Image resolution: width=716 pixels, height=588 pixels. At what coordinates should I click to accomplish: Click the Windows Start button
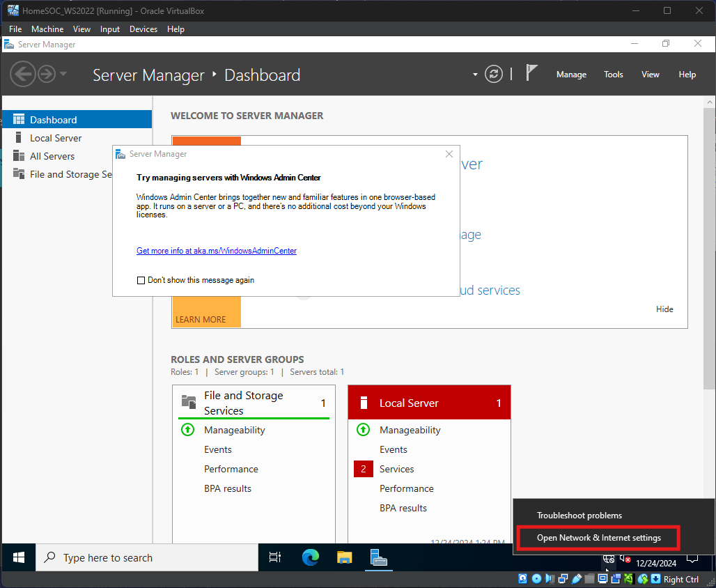click(19, 557)
